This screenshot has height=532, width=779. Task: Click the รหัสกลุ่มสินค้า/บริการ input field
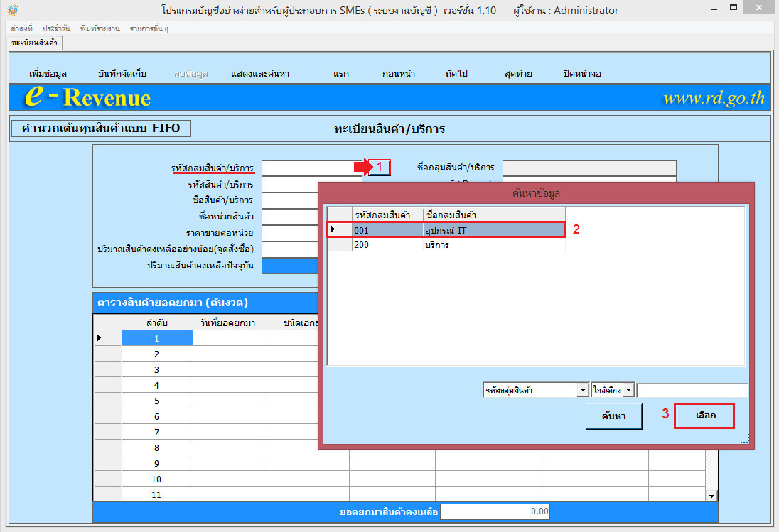(x=311, y=168)
